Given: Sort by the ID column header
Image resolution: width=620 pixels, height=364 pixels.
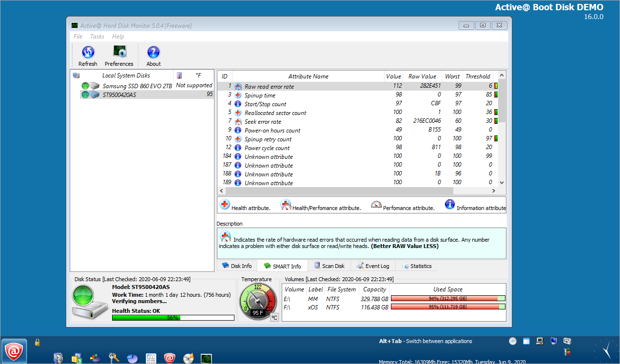Looking at the screenshot, I should [225, 76].
